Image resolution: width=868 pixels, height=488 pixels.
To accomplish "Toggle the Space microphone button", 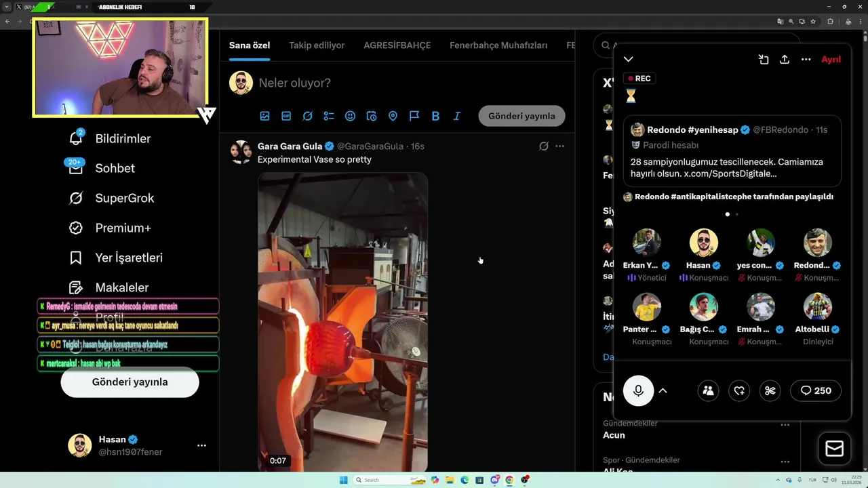I will point(638,390).
